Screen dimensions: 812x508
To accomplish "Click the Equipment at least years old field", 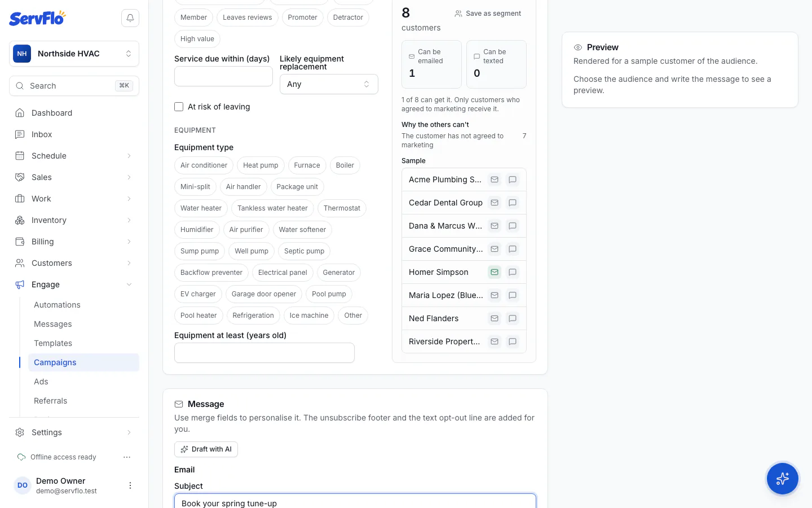I will [264, 353].
